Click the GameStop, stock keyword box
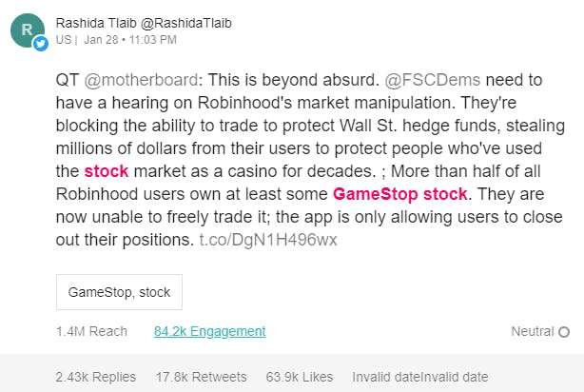The width and height of the screenshot is (584, 392). point(119,292)
